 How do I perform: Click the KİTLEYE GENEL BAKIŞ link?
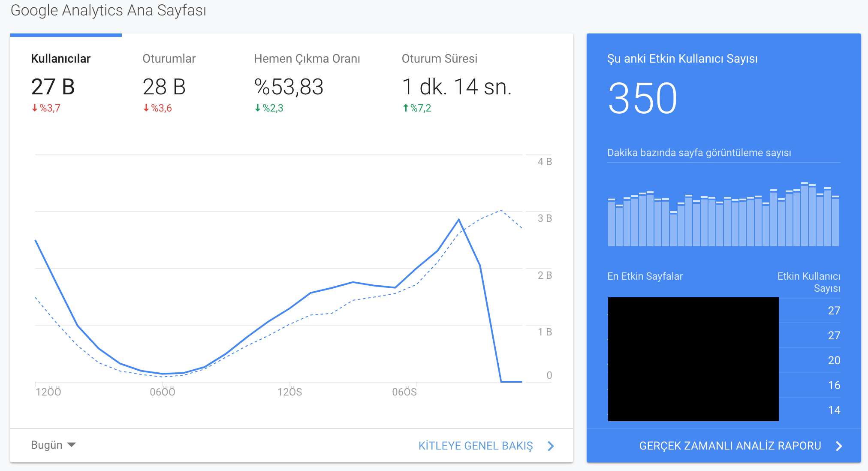click(x=476, y=446)
